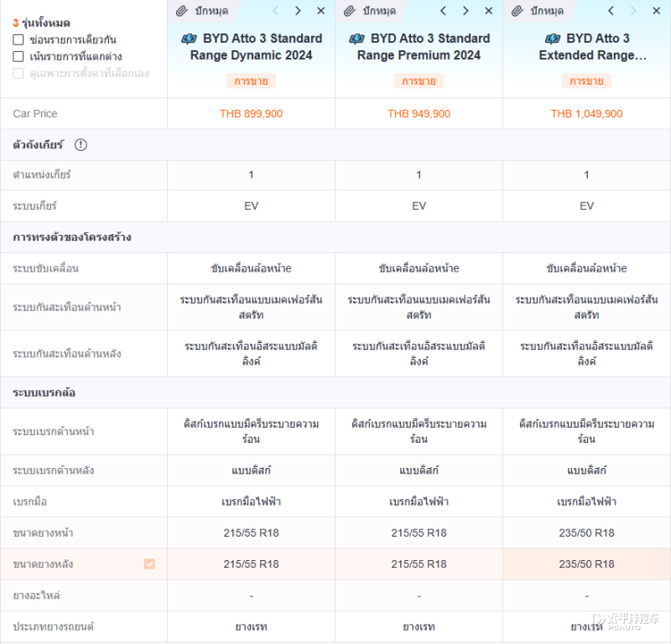The image size is (671, 644).
Task: Move Extended Range column left
Action: 611,11
